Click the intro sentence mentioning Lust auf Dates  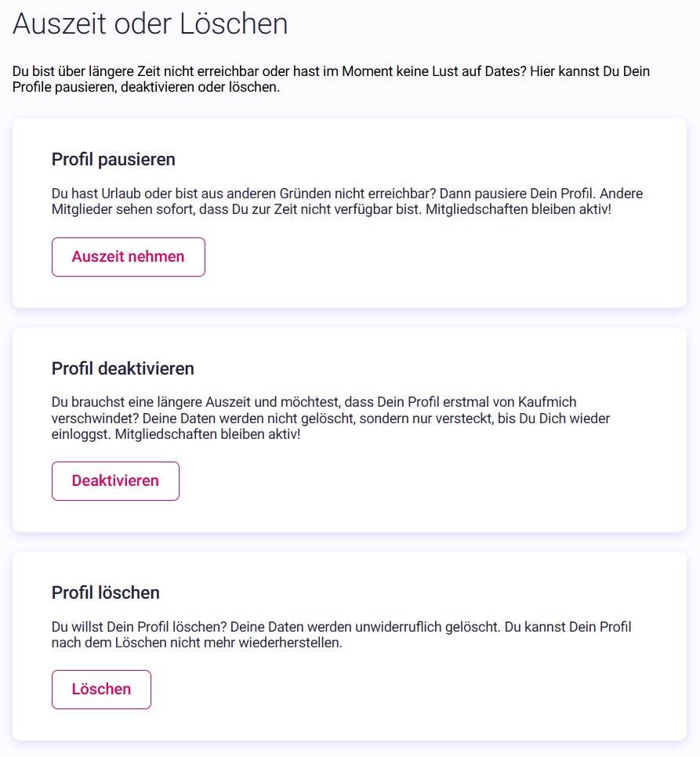[269, 71]
